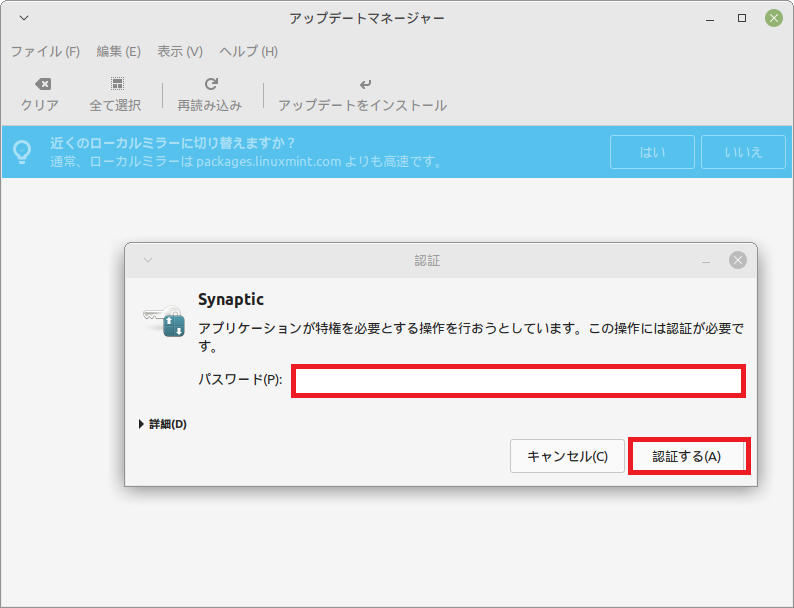Click the Refresh (再読み込み) toolbar icon
The image size is (794, 608).
211,84
